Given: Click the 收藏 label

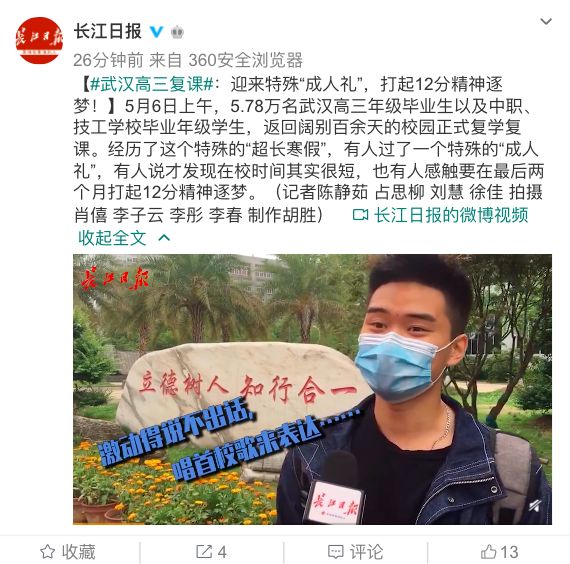Looking at the screenshot, I should (x=78, y=552).
